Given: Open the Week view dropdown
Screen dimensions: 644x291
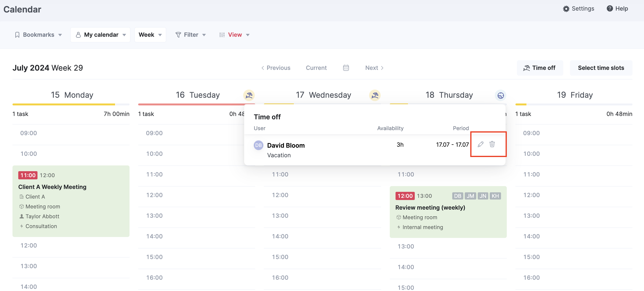Looking at the screenshot, I should pos(150,35).
